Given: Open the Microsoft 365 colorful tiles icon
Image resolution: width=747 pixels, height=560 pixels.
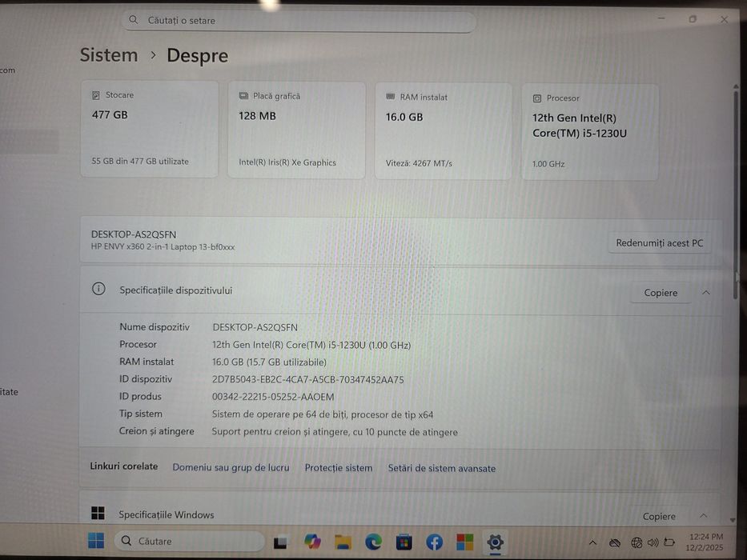Looking at the screenshot, I should click(464, 542).
